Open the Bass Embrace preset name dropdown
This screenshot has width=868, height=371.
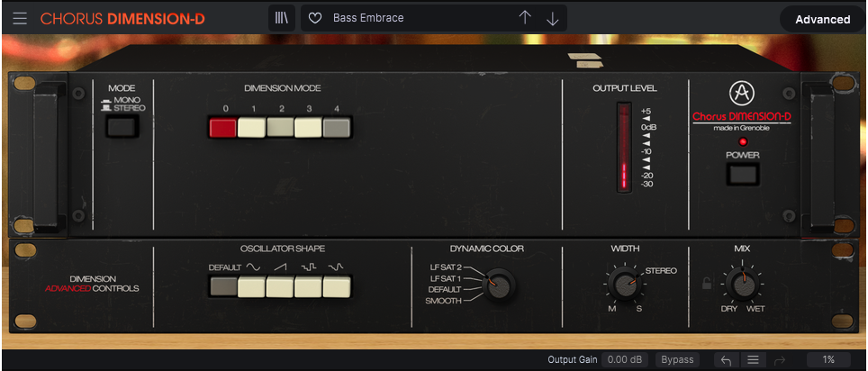[x=414, y=18]
